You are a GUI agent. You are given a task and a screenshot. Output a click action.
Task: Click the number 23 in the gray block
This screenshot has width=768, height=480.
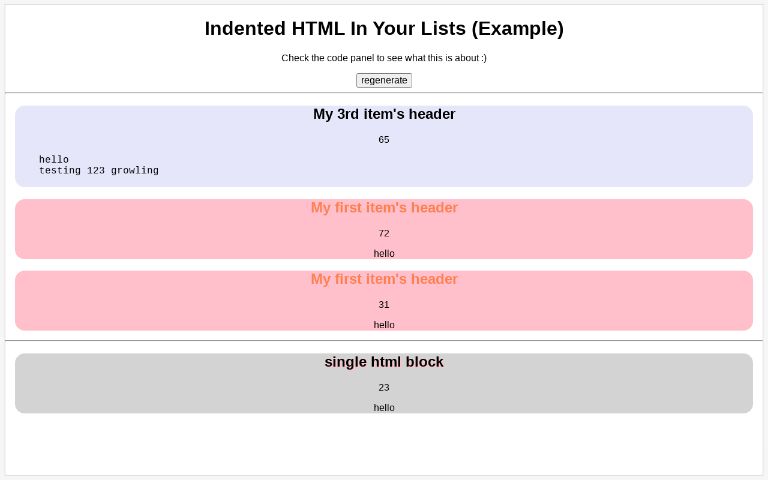coord(384,387)
